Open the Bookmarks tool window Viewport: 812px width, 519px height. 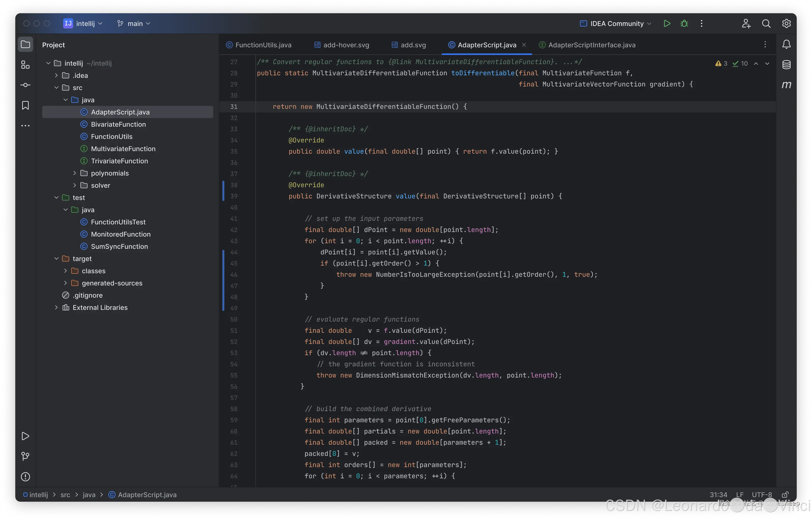[x=25, y=105]
